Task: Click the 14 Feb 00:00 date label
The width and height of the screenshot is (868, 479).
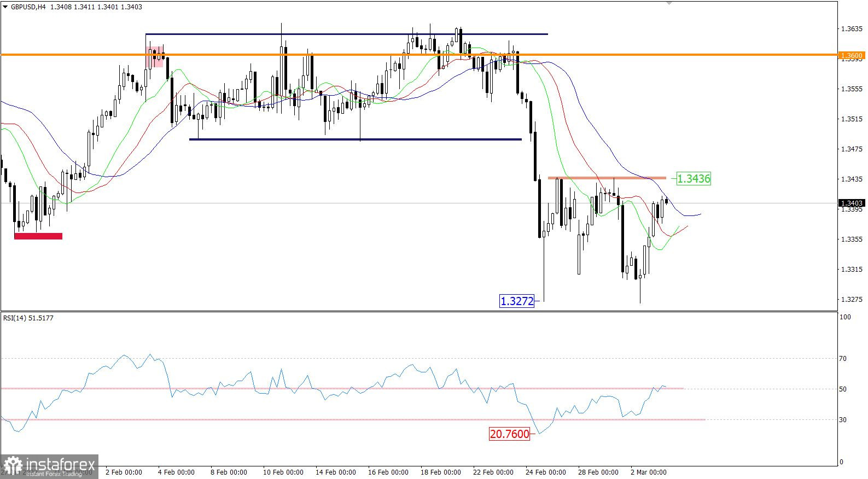Action: [x=335, y=472]
